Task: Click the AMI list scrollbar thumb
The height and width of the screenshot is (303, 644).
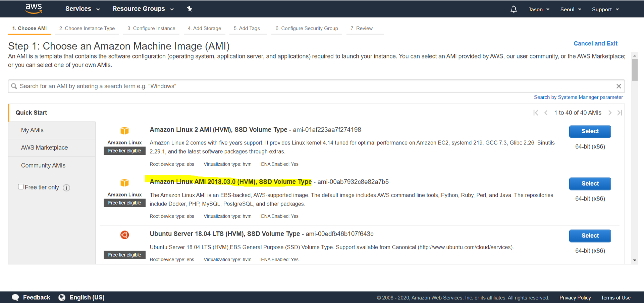Action: [x=635, y=70]
